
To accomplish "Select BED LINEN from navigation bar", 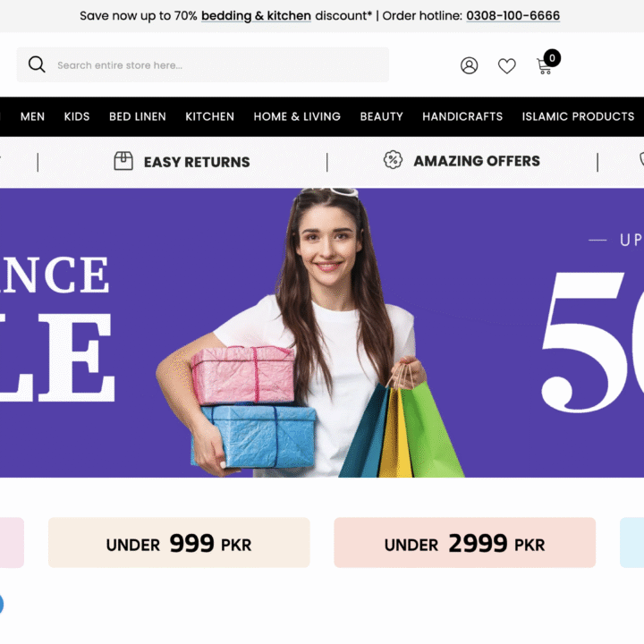I will coord(138,116).
